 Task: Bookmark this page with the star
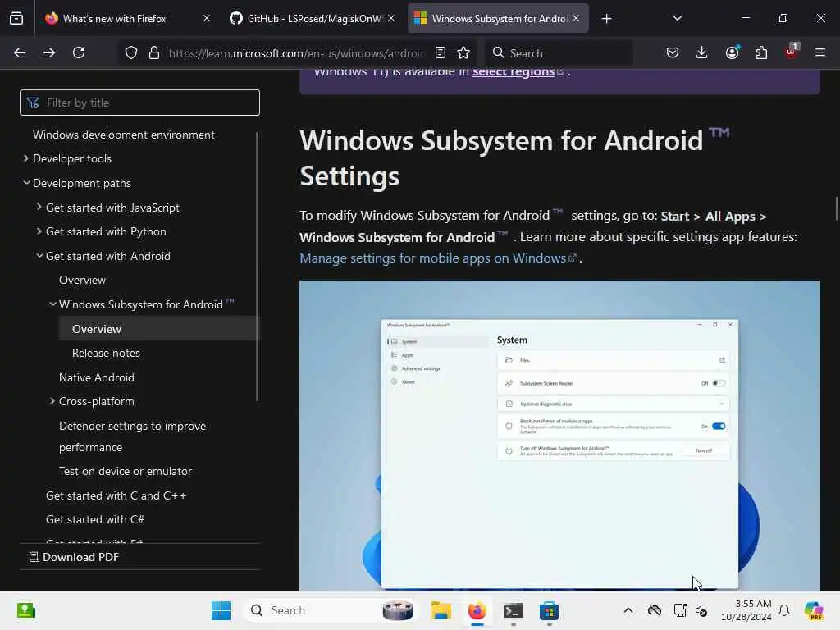click(463, 52)
